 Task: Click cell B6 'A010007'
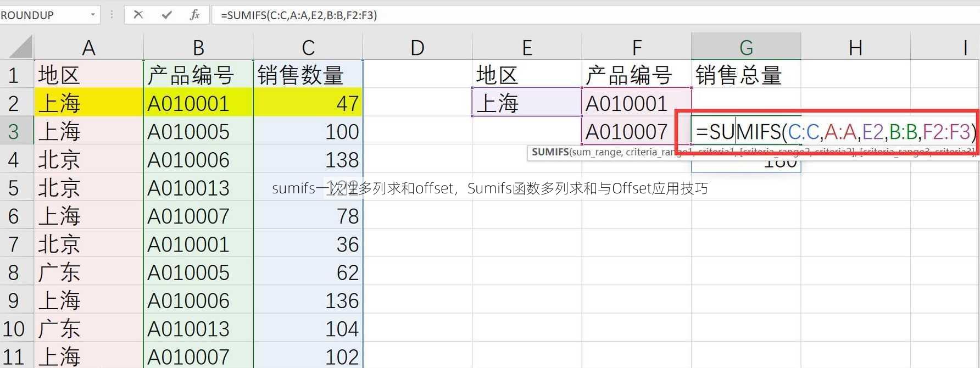pyautogui.click(x=198, y=216)
